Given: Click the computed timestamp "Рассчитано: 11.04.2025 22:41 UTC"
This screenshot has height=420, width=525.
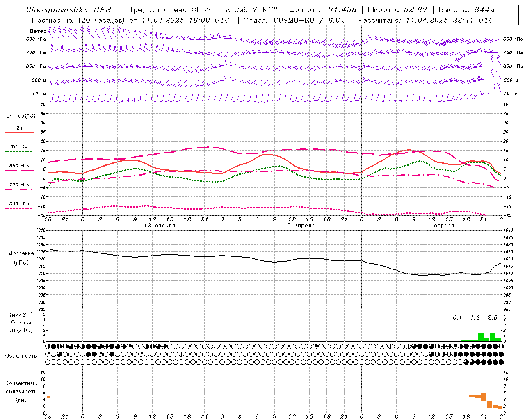Looking at the screenshot, I should [x=426, y=20].
